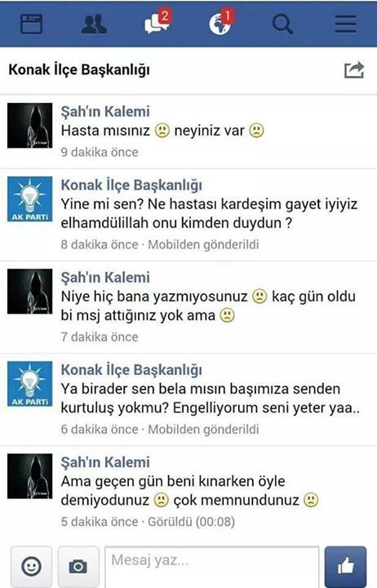The width and height of the screenshot is (377, 588).
Task: Tap AK Parti avatar beside 'Ya birader'
Action: click(x=30, y=384)
